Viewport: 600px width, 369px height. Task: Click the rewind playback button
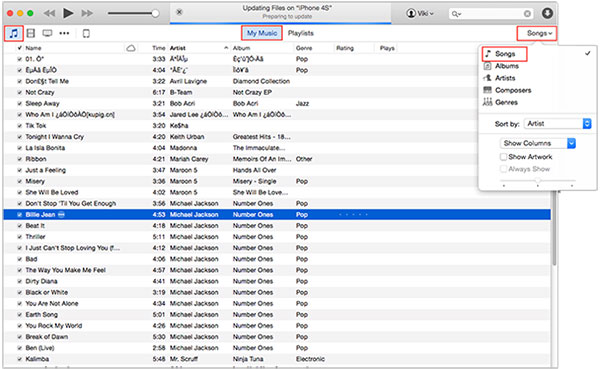click(x=49, y=13)
